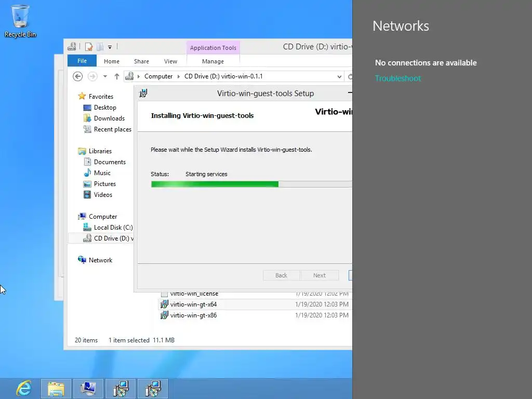The height and width of the screenshot is (399, 532).
Task: Open the Music library
Action: tap(102, 172)
